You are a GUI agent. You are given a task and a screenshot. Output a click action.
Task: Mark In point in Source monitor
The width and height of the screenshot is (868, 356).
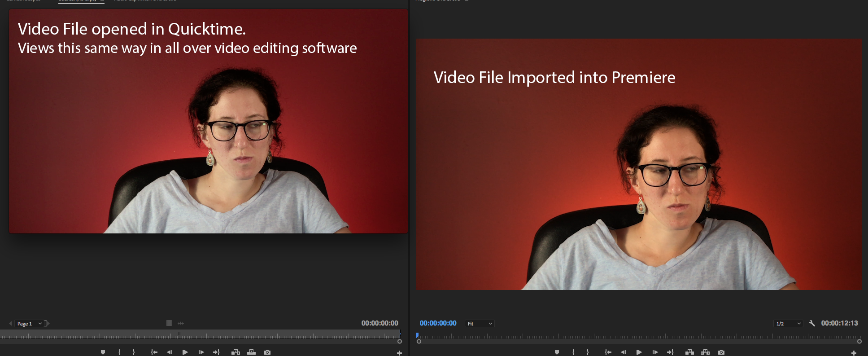click(119, 352)
